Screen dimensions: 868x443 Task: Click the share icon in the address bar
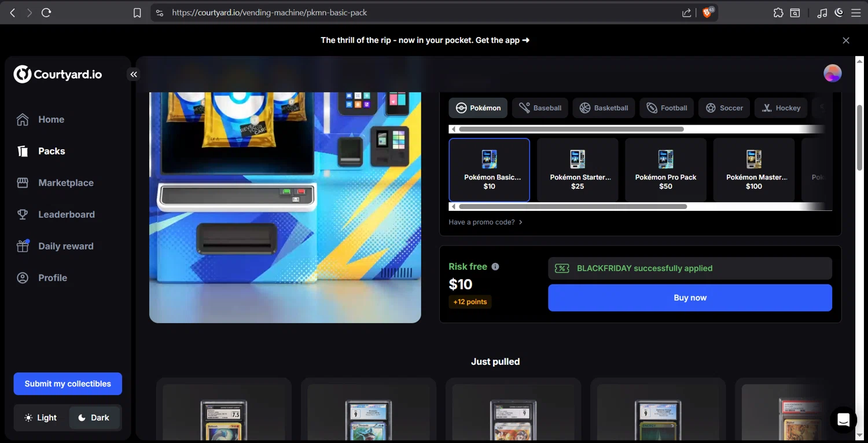tap(686, 13)
